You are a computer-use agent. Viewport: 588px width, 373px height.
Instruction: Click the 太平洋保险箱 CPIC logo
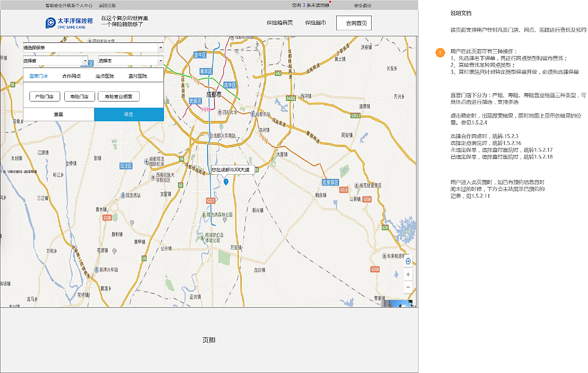[x=69, y=23]
